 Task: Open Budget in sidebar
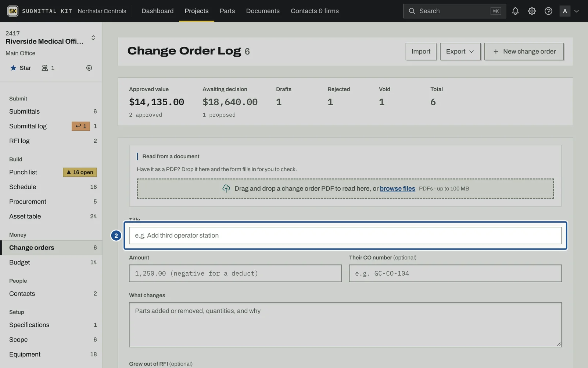[x=51, y=262]
